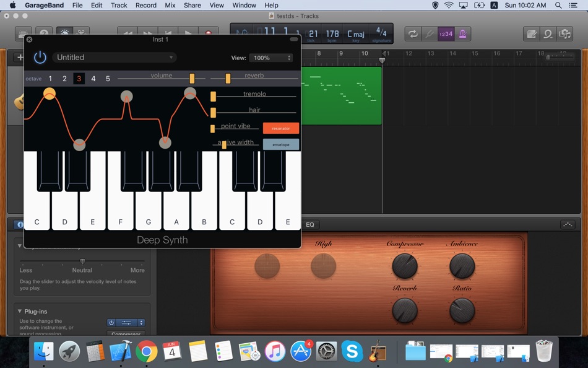Open the View 100% size popup
This screenshot has height=368, width=588.
pos(270,58)
